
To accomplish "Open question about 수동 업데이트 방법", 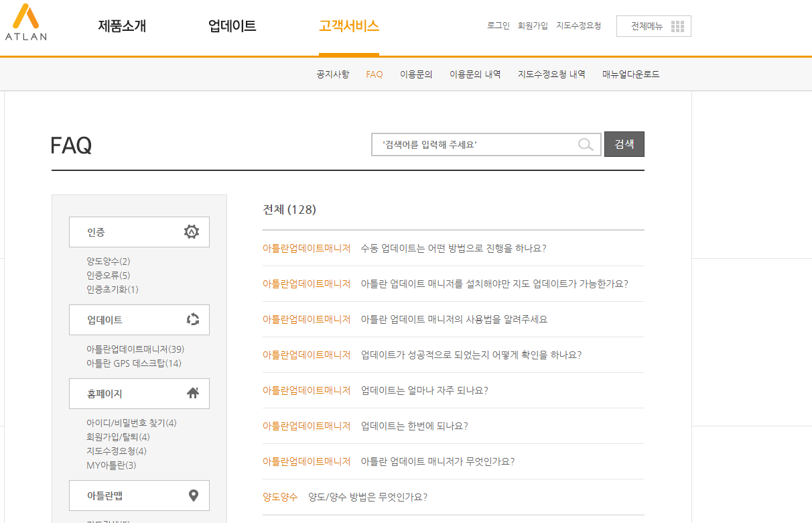I will (x=454, y=248).
